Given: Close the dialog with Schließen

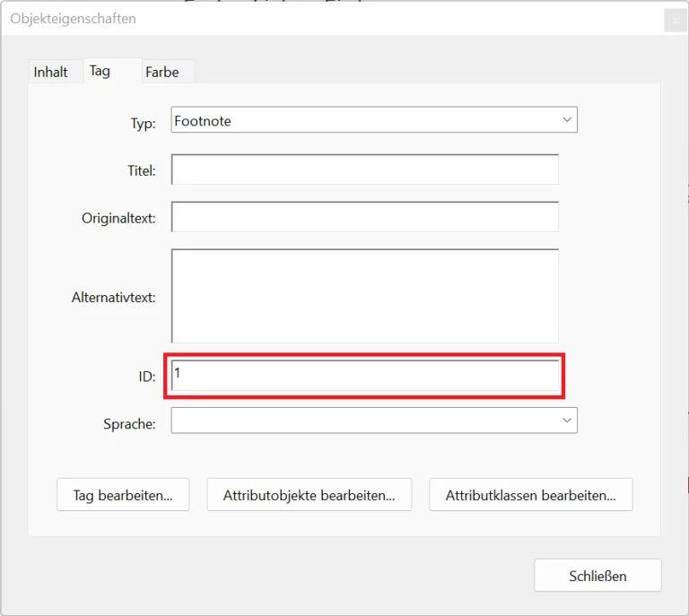Looking at the screenshot, I should pyautogui.click(x=597, y=576).
